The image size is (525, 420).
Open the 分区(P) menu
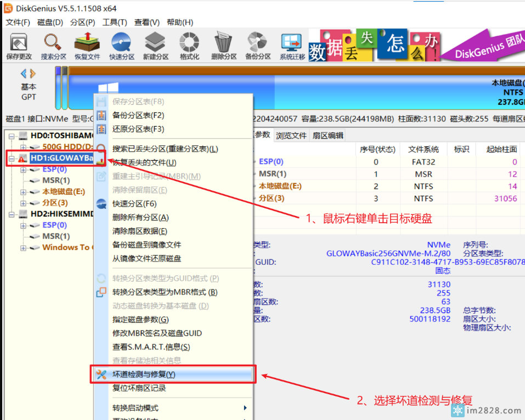coord(83,22)
